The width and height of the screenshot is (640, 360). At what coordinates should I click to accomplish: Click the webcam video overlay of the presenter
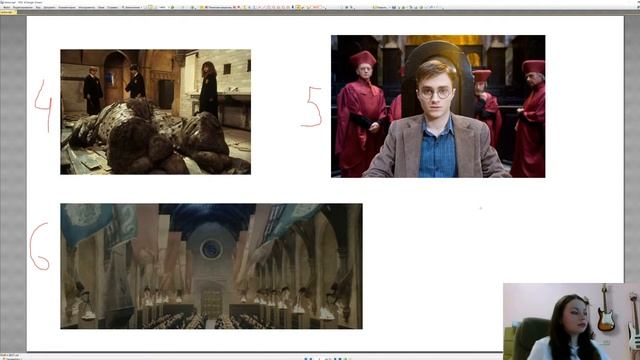pyautogui.click(x=571, y=322)
